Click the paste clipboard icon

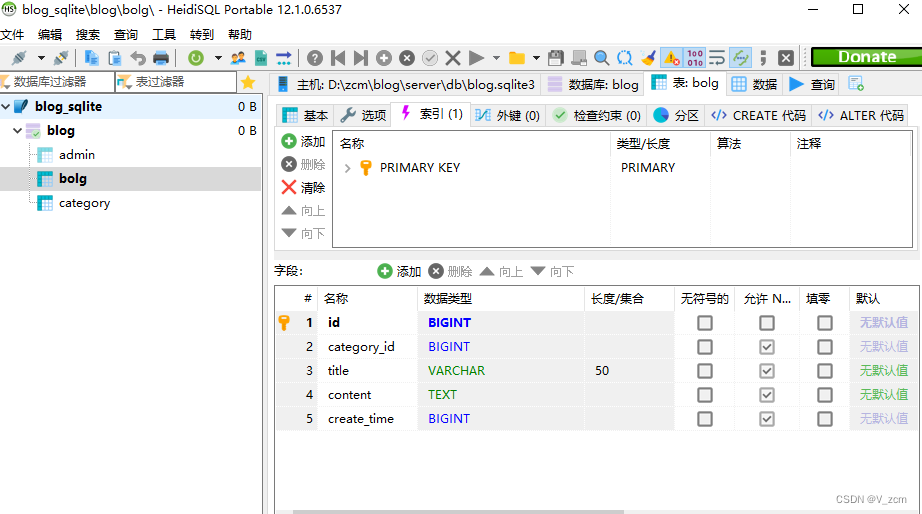pos(115,58)
